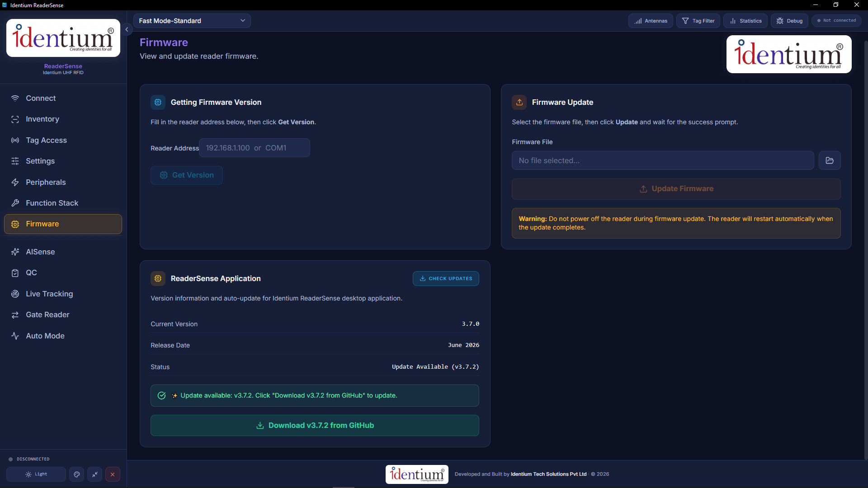The height and width of the screenshot is (488, 868).
Task: Open Tag Filter options
Action: [698, 21]
